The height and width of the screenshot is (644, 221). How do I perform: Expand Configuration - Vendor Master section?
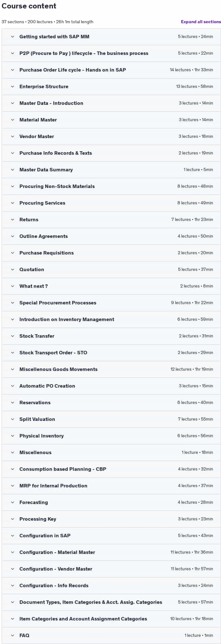tap(111, 569)
